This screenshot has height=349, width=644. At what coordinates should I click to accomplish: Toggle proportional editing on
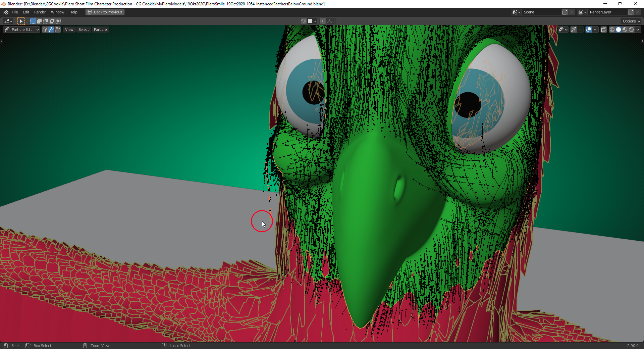pyautogui.click(x=323, y=21)
